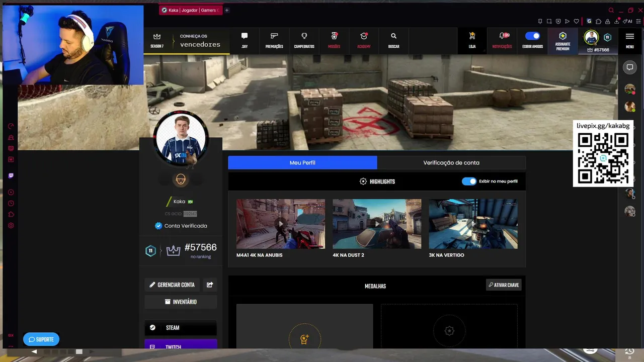The width and height of the screenshot is (644, 362).
Task: Click Conheça os vencedores banner
Action: click(200, 41)
